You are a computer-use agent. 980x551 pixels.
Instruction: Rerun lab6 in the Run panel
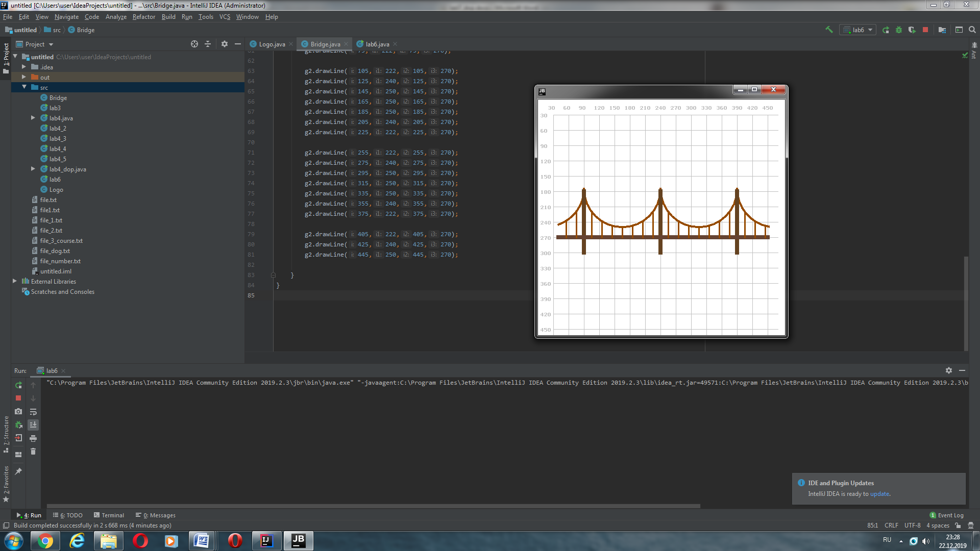pos(18,385)
